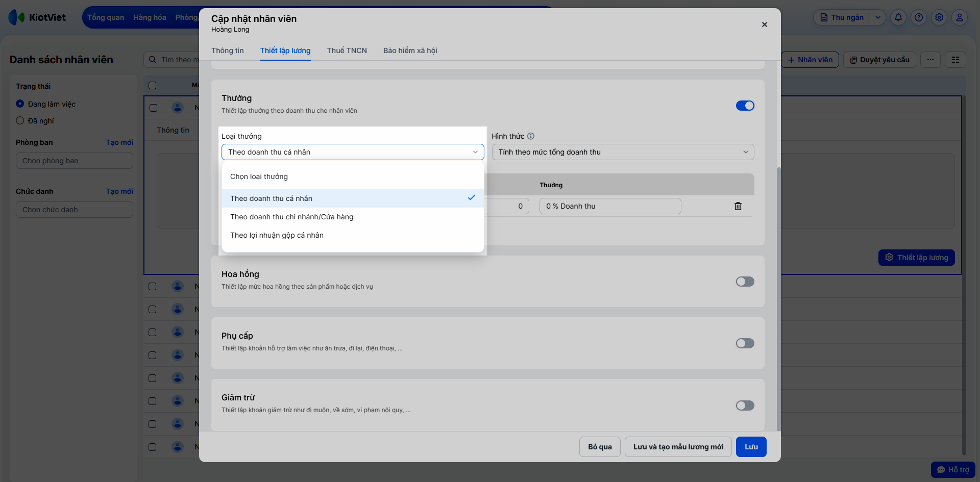Open the Hàng hóa menu
This screenshot has width=980, height=482.
coord(150,17)
